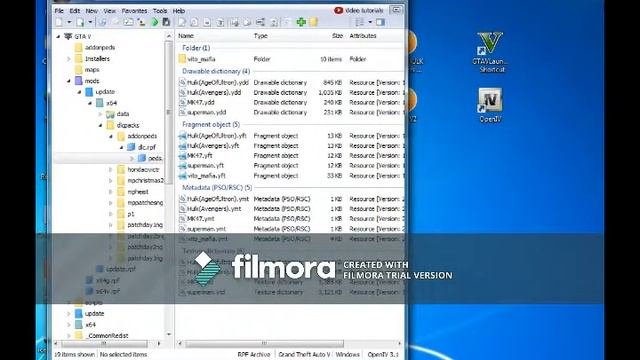
Task: Click Grand Theft Auto V in status bar
Action: click(x=304, y=354)
